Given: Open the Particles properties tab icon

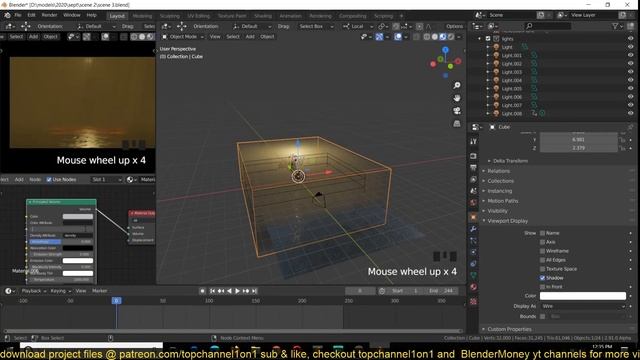Looking at the screenshot, I should 473,241.
